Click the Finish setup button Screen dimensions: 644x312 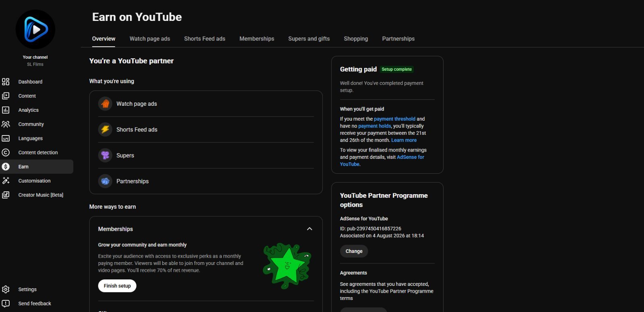tap(117, 286)
